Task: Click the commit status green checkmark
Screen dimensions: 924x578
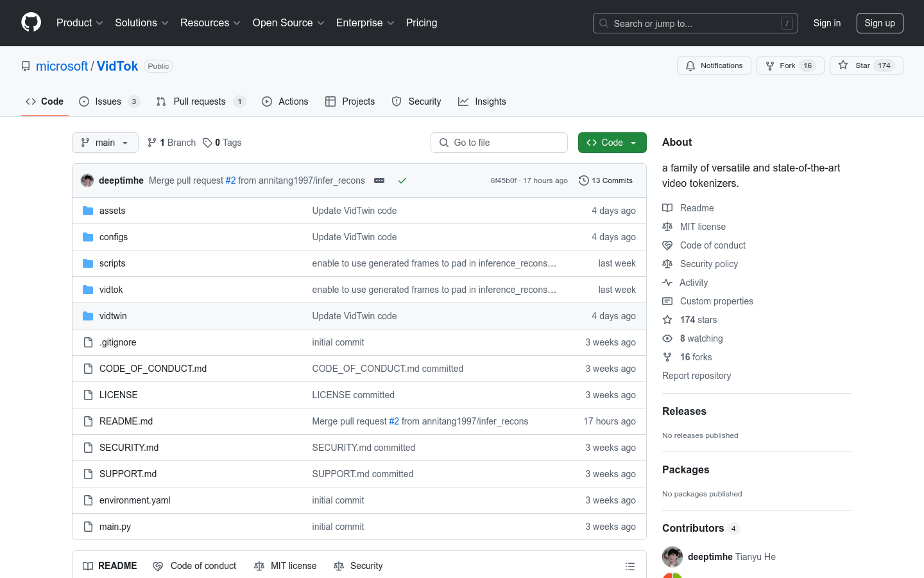Action: [x=402, y=180]
